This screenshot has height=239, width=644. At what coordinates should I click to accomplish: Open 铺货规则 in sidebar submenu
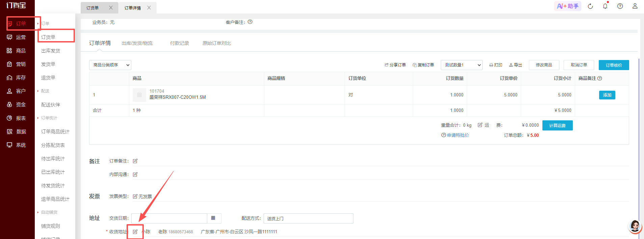pos(51,226)
